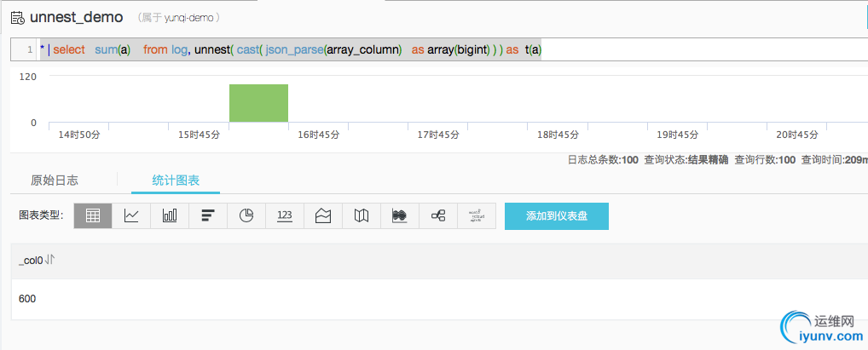Viewport: 868px width, 350px height.
Task: Click line number 1 in query editor
Action: coord(30,49)
